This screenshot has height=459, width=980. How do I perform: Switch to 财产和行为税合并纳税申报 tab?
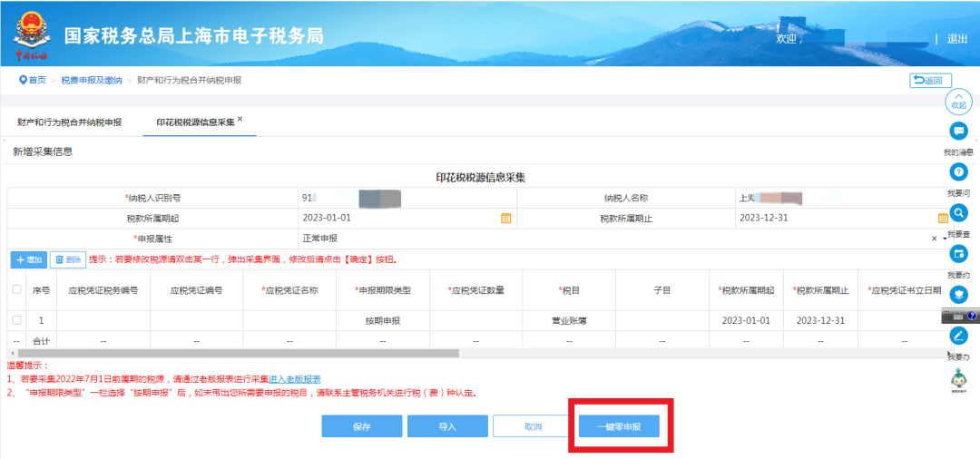70,122
